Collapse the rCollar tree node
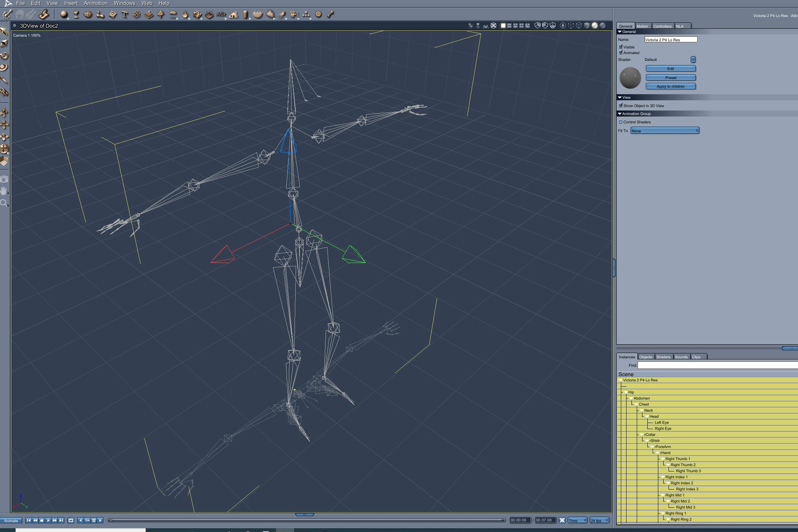The image size is (798, 532). point(642,435)
